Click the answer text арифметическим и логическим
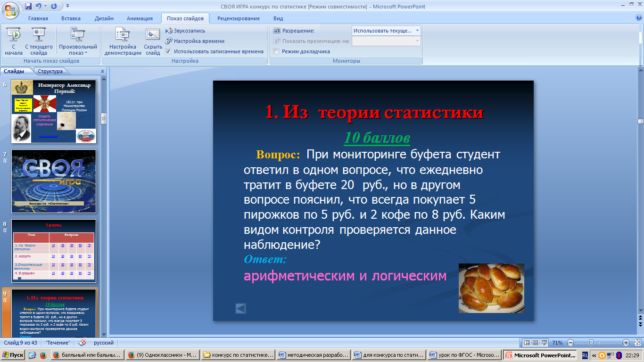The image size is (644, 362). 345,276
